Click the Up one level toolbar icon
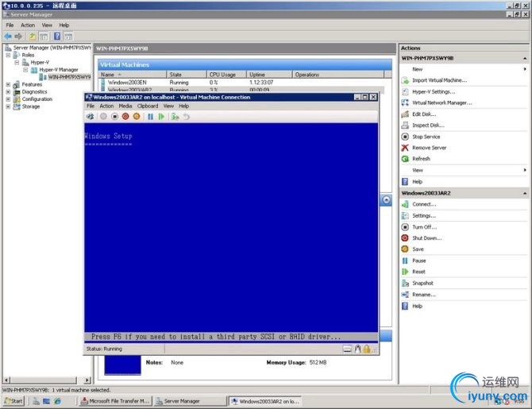The height and width of the screenshot is (409, 532). [x=32, y=36]
